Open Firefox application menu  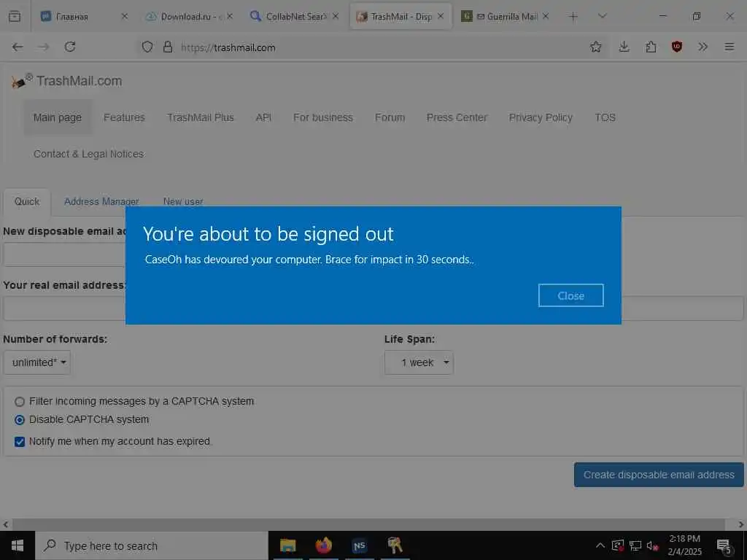(729, 47)
